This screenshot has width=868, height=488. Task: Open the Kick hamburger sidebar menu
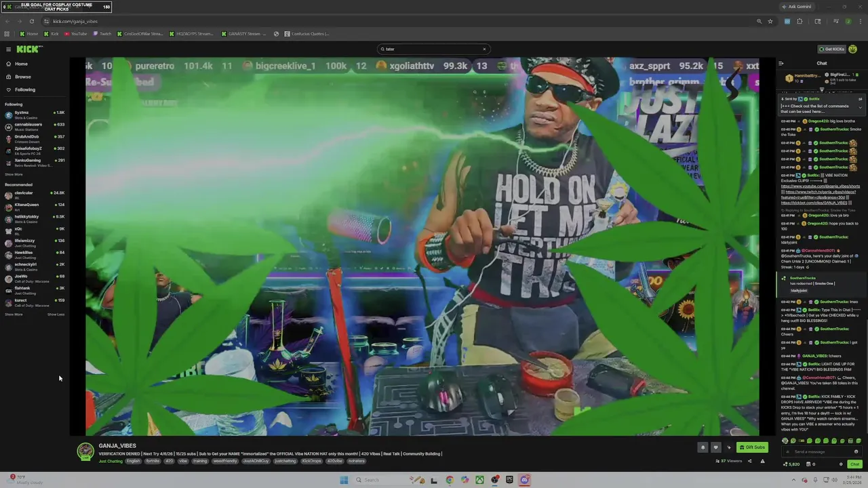pos(8,49)
